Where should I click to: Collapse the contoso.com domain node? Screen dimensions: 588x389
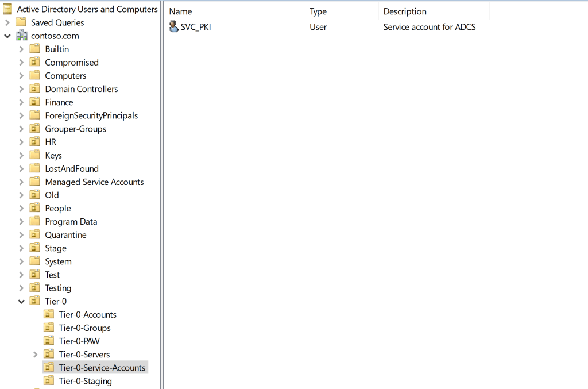pyautogui.click(x=7, y=36)
